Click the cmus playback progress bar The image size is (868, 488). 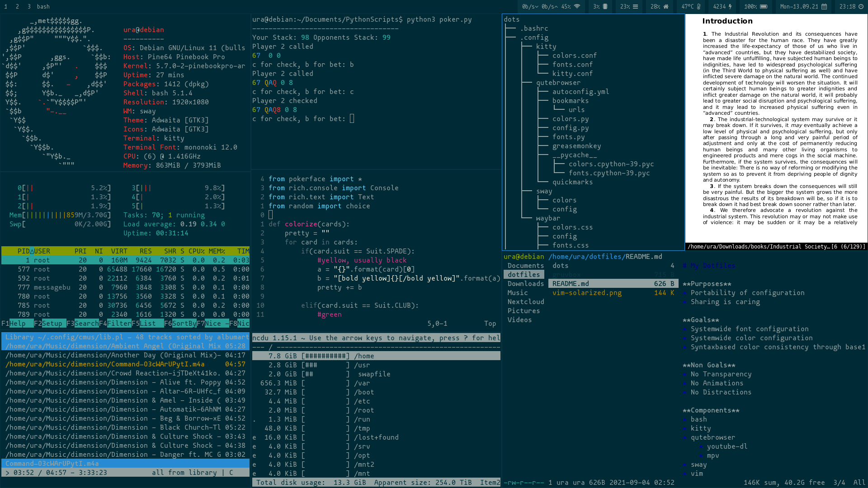click(x=124, y=472)
